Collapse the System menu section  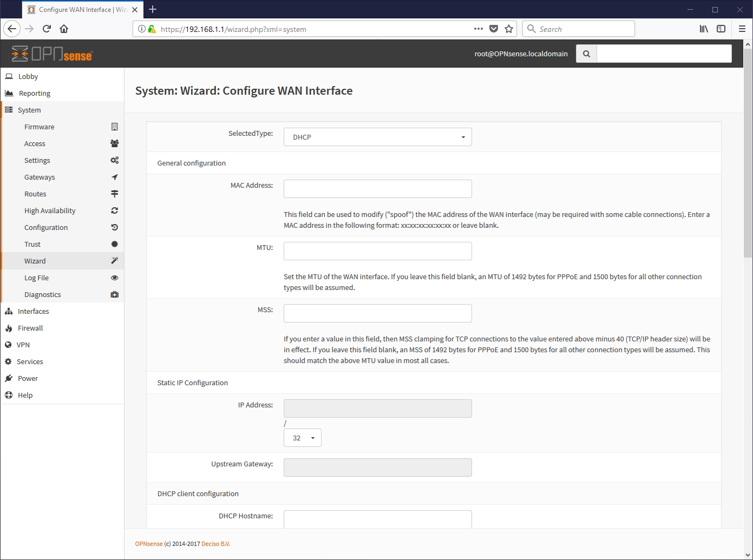coord(29,110)
